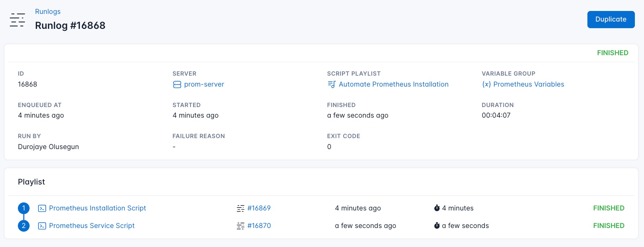Click the runlog icon next to #16870
Viewport: 644px width, 247px height.
tap(241, 226)
